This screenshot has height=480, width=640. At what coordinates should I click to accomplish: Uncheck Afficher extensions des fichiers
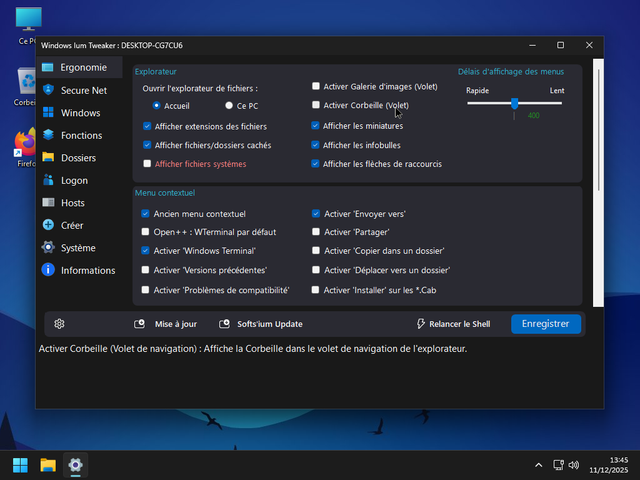[x=147, y=126]
